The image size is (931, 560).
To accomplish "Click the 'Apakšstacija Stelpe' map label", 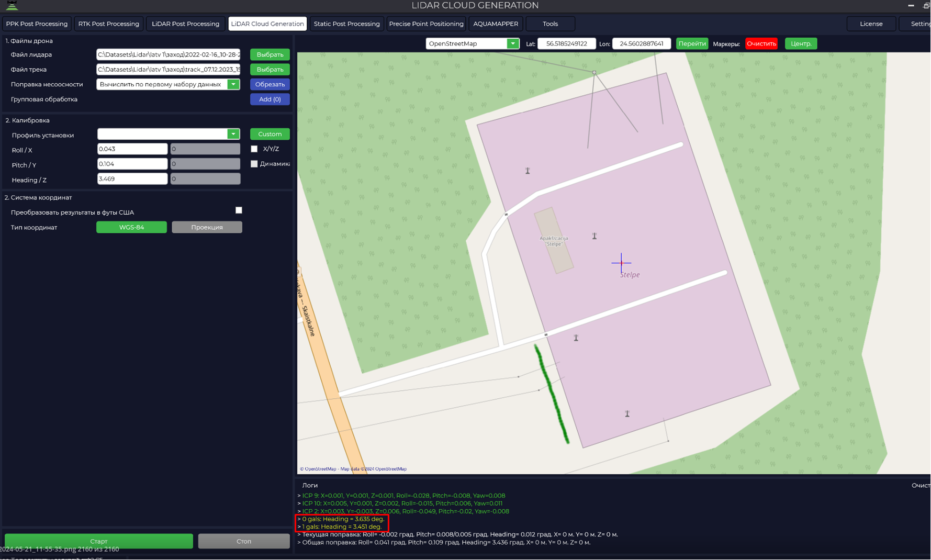I will (554, 241).
